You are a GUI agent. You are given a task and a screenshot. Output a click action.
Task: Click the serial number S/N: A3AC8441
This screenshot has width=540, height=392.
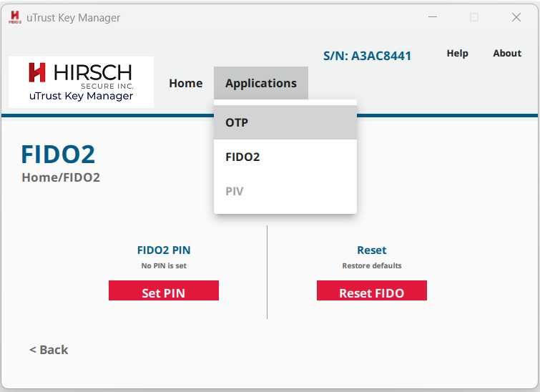(x=367, y=56)
